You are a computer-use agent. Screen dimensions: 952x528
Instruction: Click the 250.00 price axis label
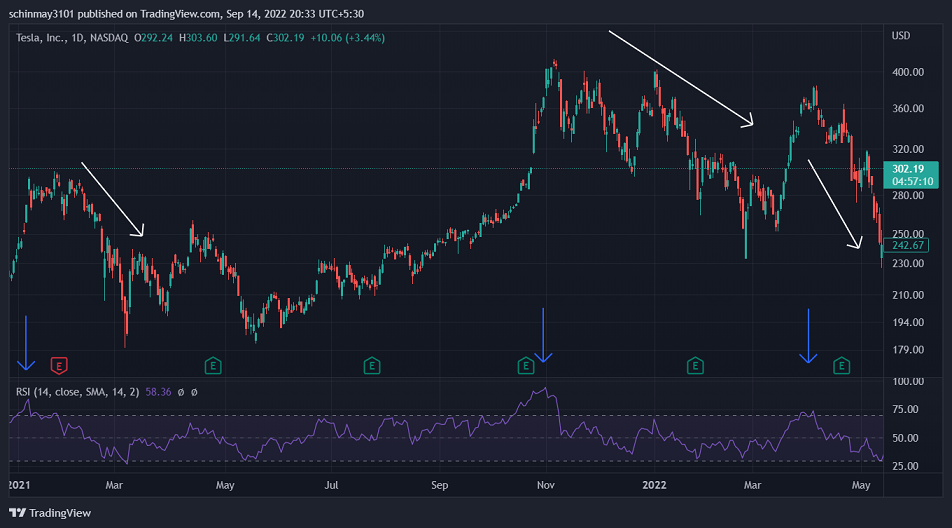point(908,234)
